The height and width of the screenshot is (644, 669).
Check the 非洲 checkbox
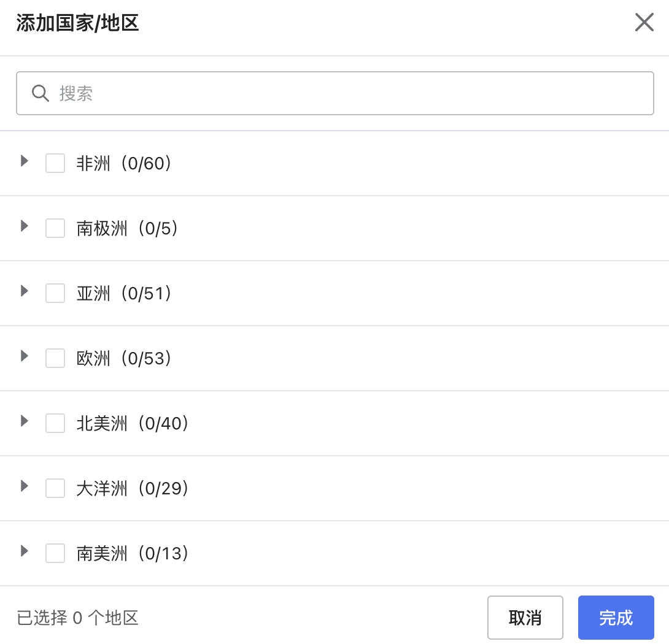55,163
